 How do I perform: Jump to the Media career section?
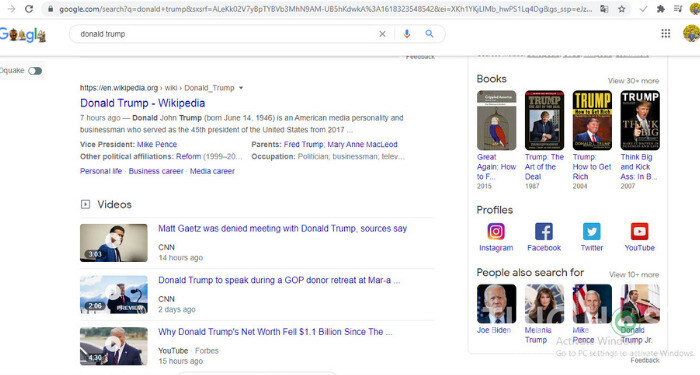point(212,171)
